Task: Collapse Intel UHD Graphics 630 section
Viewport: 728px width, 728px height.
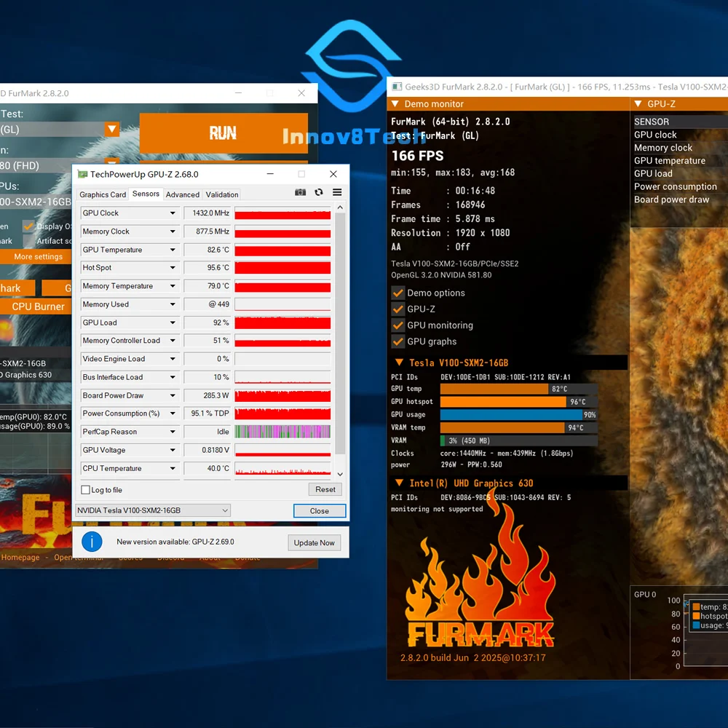Action: (399, 483)
